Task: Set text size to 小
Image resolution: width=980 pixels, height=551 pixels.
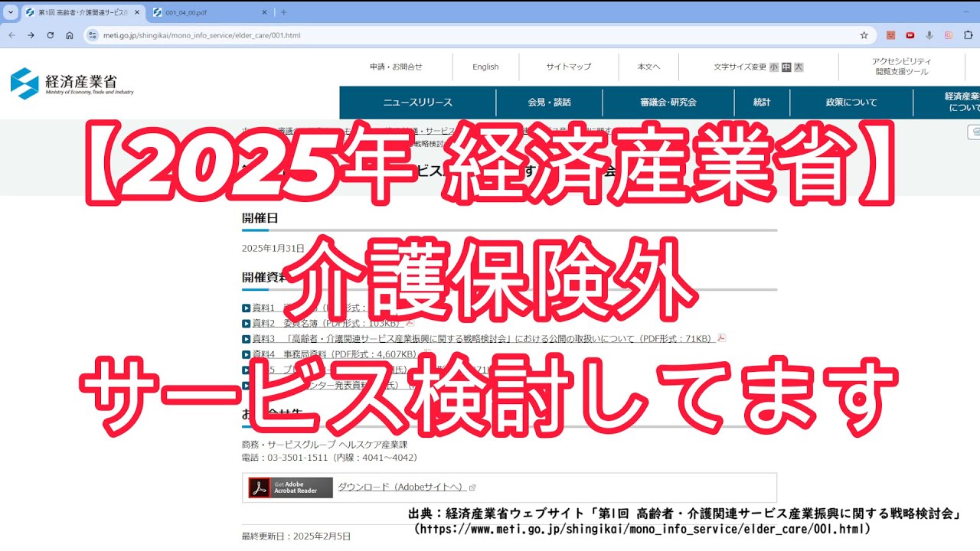Action: click(774, 67)
